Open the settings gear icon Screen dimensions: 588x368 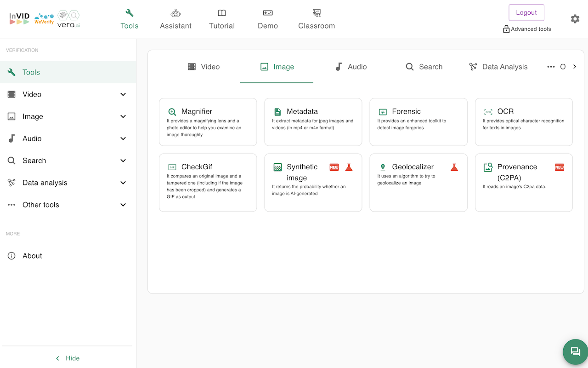(x=575, y=19)
